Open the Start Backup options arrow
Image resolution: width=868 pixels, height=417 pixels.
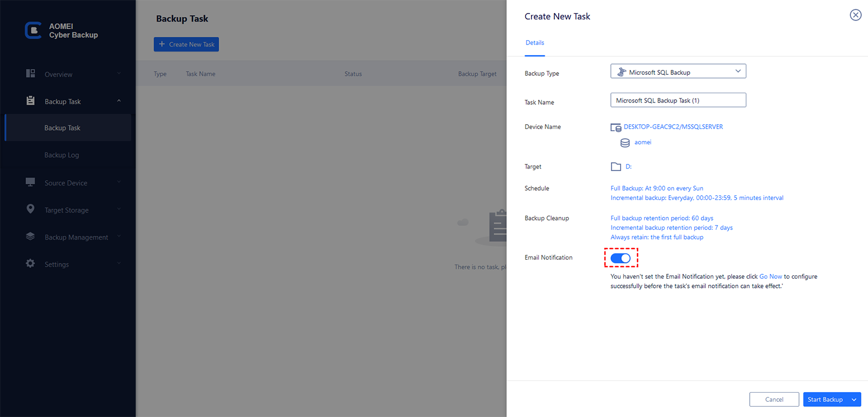coord(854,400)
